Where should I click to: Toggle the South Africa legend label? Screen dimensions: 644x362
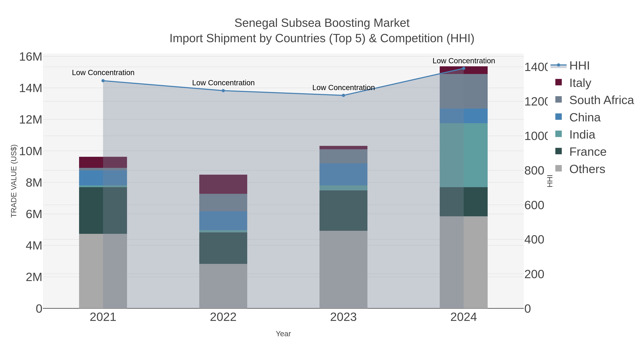point(601,100)
